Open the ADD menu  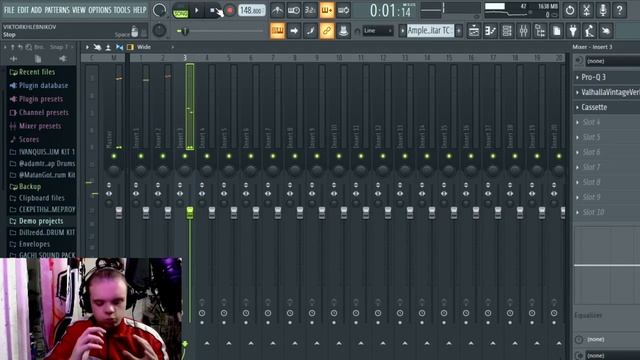[36, 10]
